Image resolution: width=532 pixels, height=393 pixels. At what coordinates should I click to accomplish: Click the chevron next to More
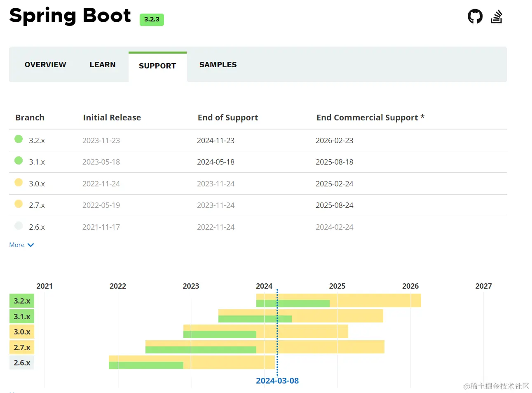click(30, 245)
